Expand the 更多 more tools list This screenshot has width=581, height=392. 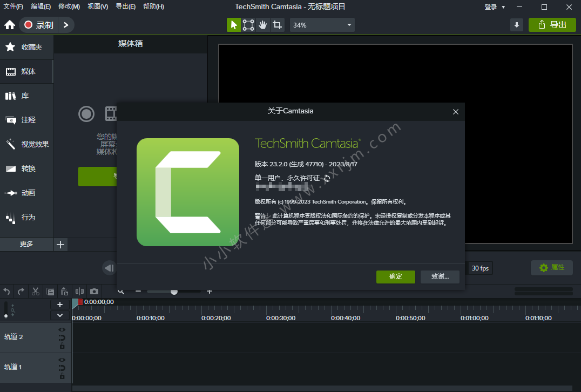point(26,244)
